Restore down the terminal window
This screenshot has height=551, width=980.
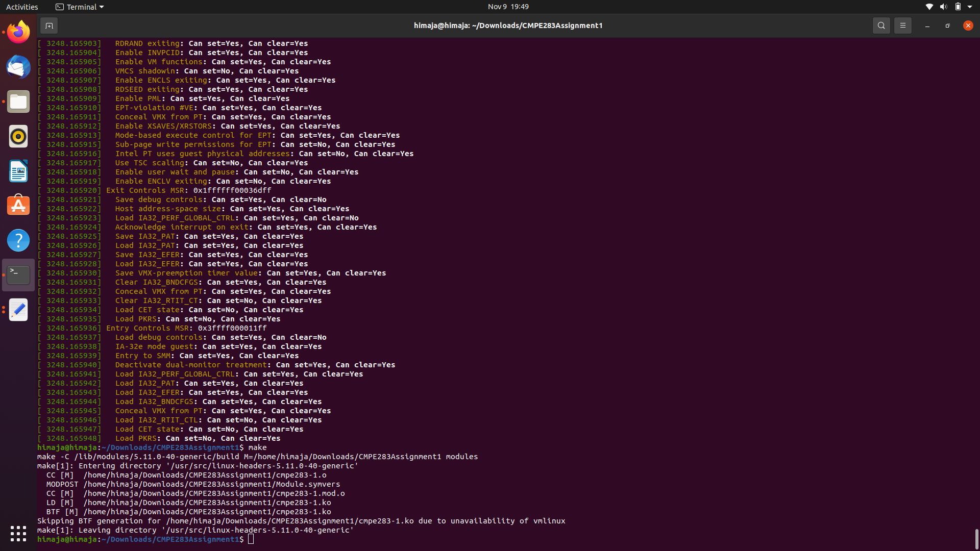(x=947, y=26)
